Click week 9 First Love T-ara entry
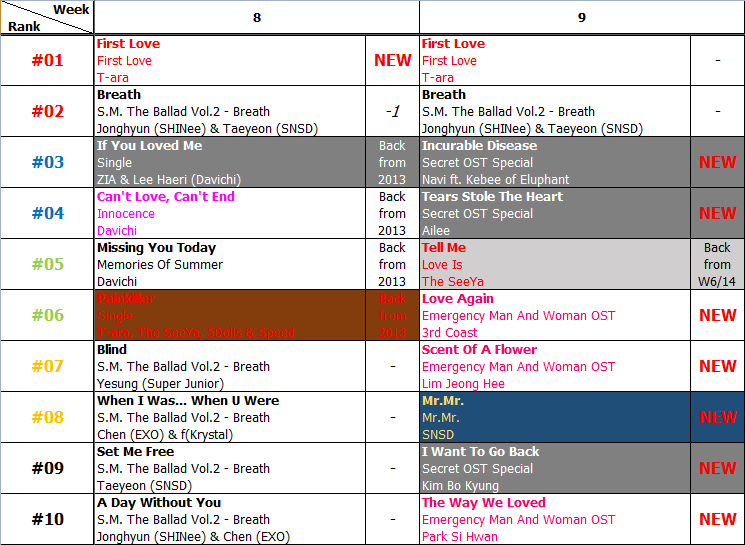745x545 pixels. click(x=555, y=60)
